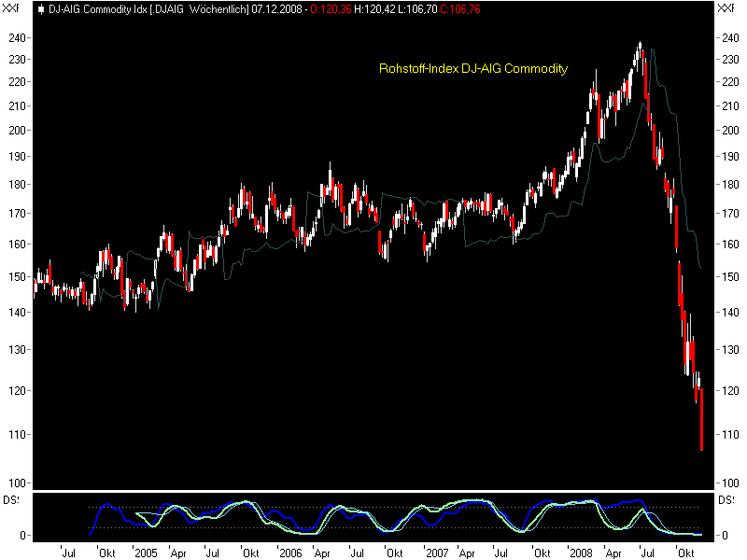Click the 200 price label on the left axis
Screen dimensions: 747x560
click(x=17, y=131)
